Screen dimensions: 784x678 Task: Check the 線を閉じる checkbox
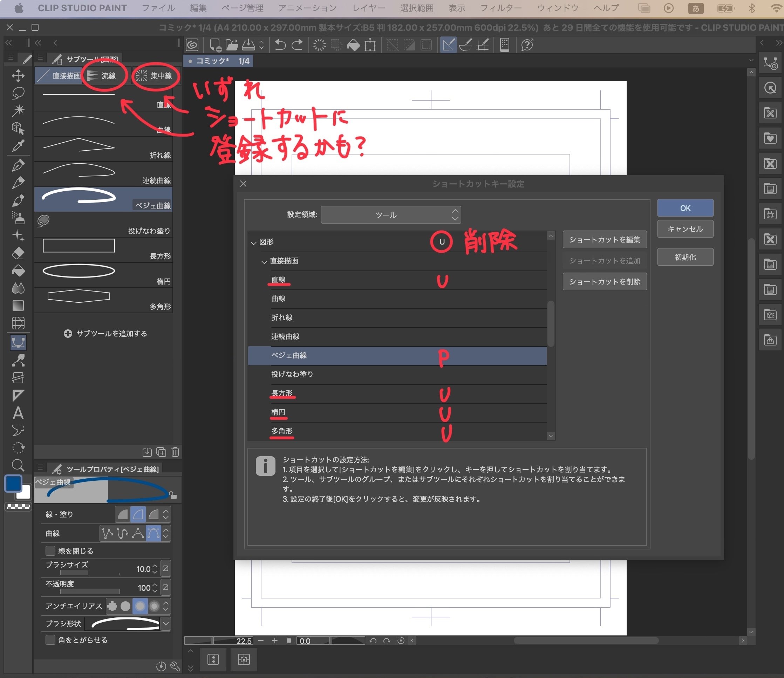(x=50, y=551)
